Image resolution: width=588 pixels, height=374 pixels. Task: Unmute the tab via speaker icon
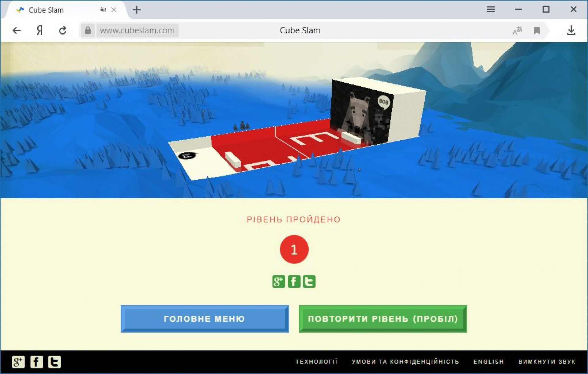click(103, 10)
